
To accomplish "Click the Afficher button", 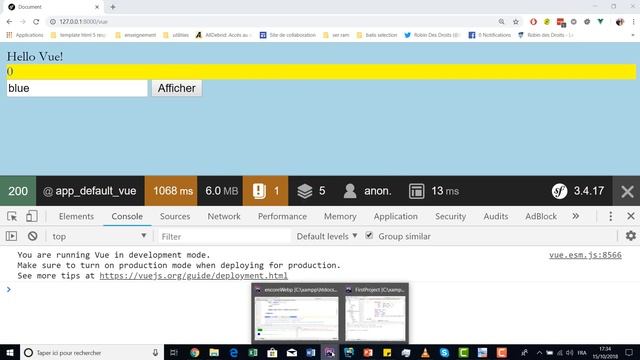I will coord(177,88).
